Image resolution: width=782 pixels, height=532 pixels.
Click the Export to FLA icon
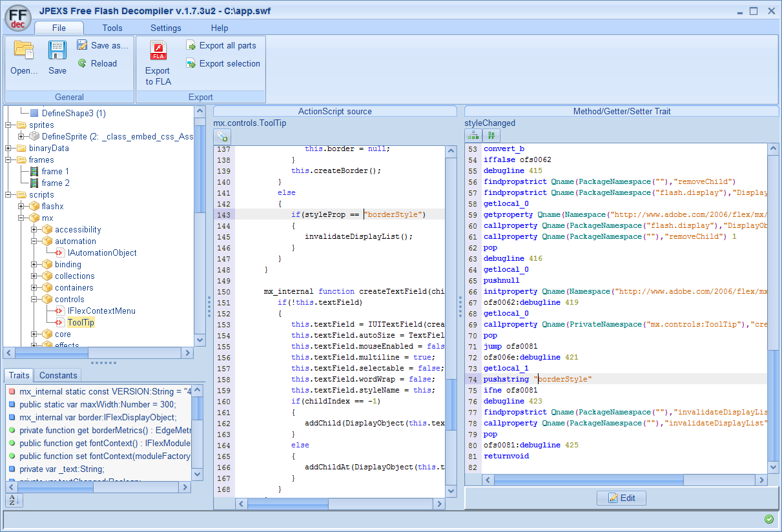158,51
